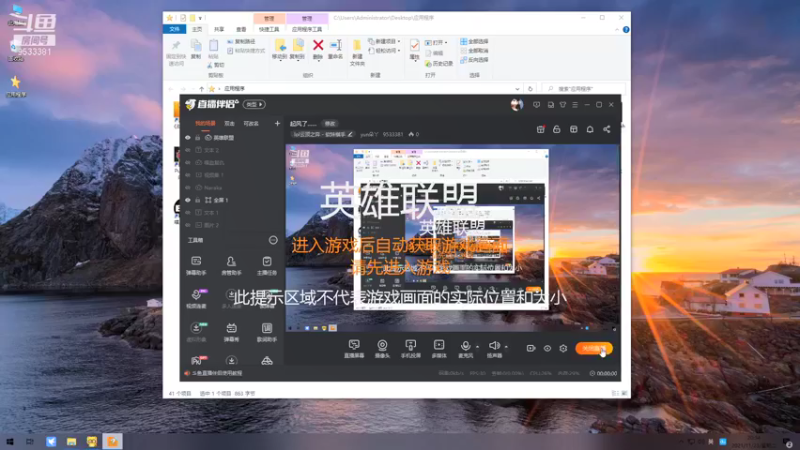The width and height of the screenshot is (800, 450).
Task: Click the bell notification icon above preview
Action: (590, 130)
